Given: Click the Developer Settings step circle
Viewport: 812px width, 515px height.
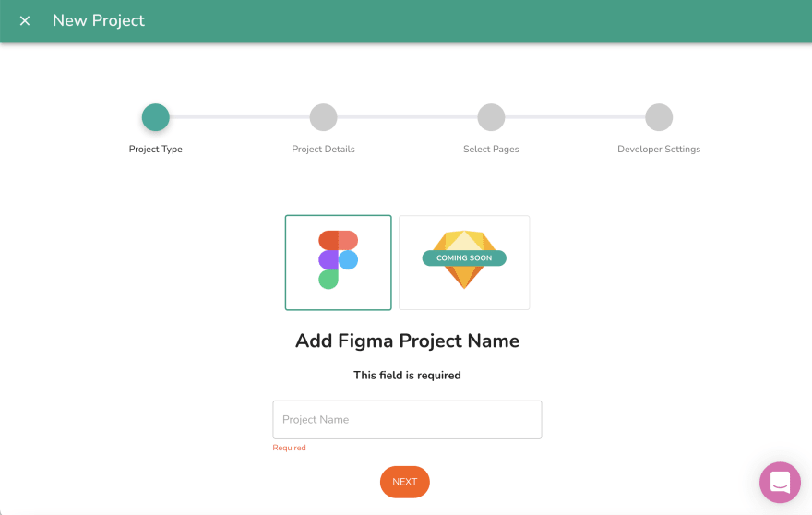Looking at the screenshot, I should (x=659, y=117).
